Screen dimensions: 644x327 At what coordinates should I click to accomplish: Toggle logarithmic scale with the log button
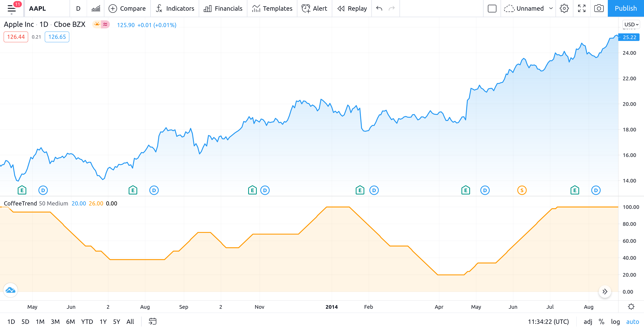point(615,322)
